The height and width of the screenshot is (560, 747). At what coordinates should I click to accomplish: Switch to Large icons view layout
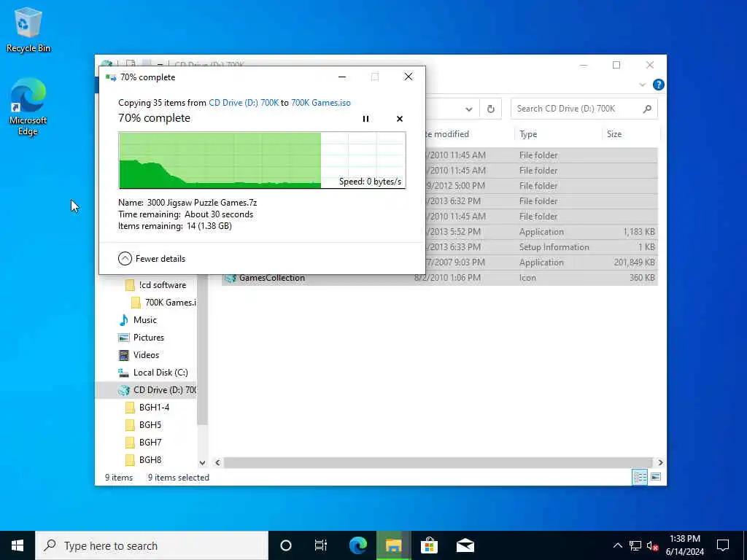656,477
